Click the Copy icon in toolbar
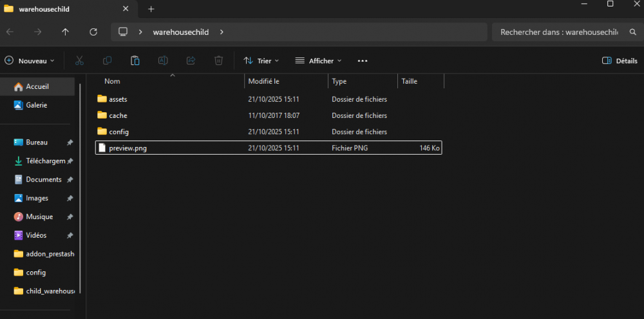The width and height of the screenshot is (644, 319). click(x=107, y=61)
